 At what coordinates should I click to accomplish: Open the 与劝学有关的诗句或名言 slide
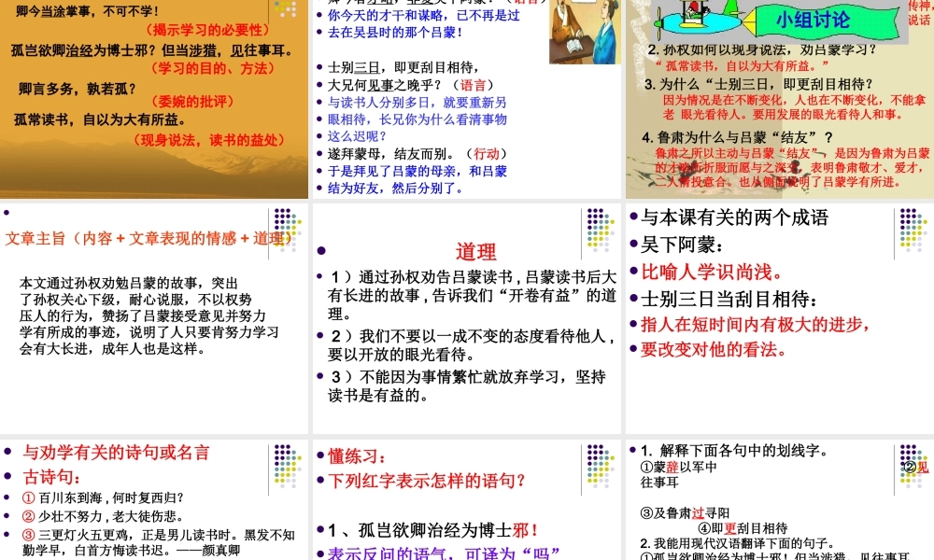tap(154, 500)
